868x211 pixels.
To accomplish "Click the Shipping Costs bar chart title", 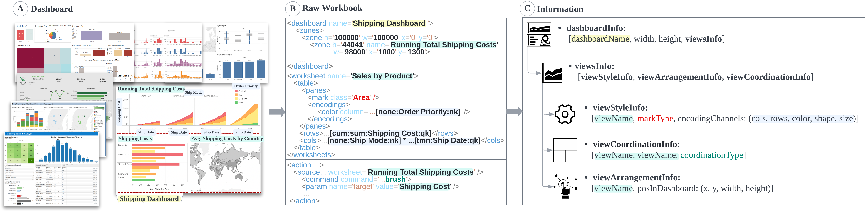I will [135, 139].
